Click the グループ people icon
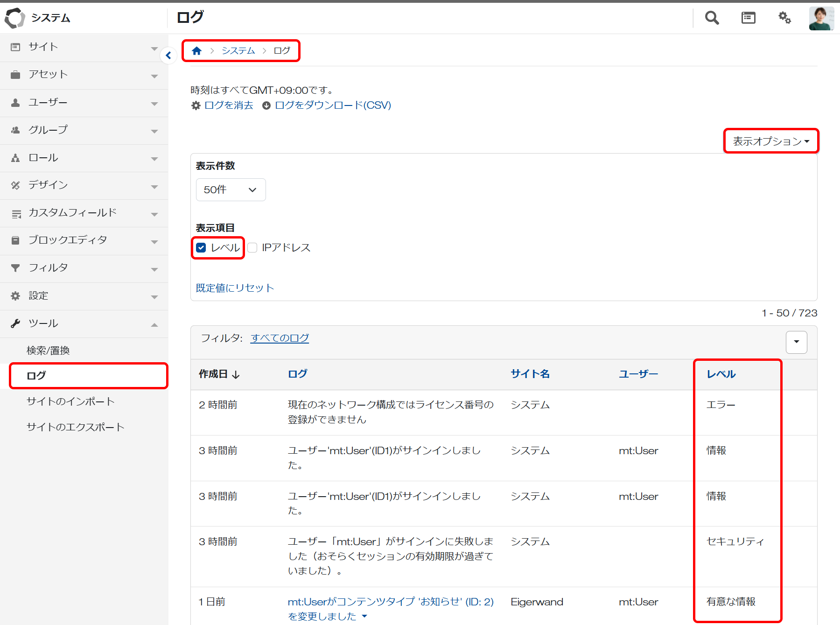840x625 pixels. (x=15, y=130)
